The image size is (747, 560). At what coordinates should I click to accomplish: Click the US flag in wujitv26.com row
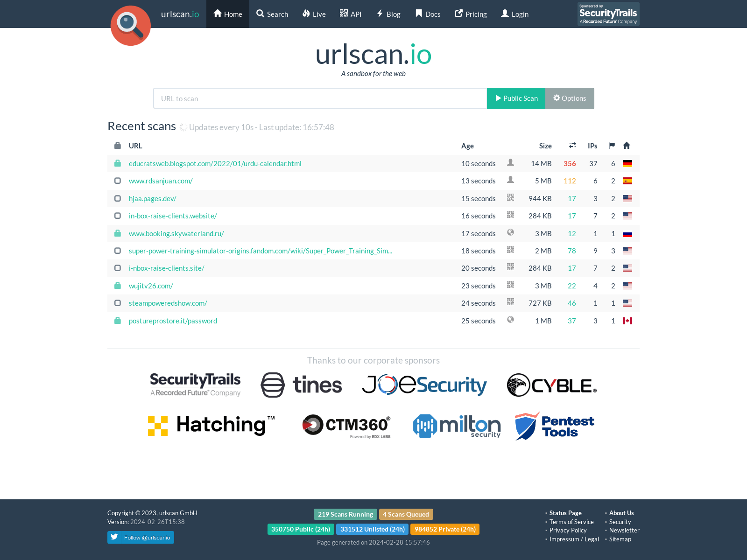click(627, 286)
